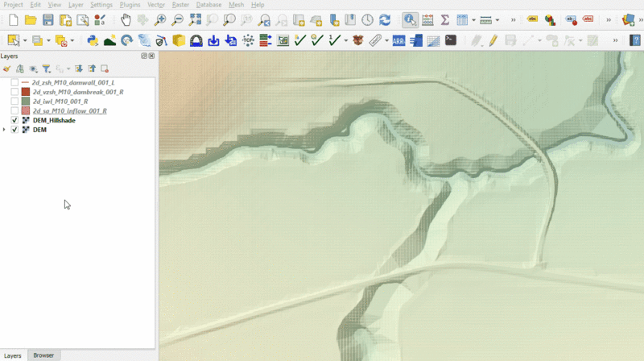Click the Save Project icon
Image resolution: width=644 pixels, height=361 pixels.
[x=47, y=20]
